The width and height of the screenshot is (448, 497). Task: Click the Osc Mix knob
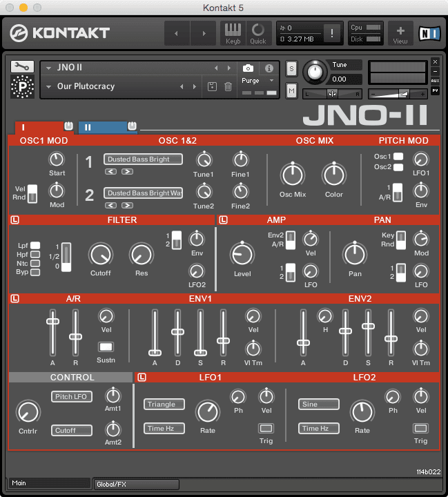292,175
